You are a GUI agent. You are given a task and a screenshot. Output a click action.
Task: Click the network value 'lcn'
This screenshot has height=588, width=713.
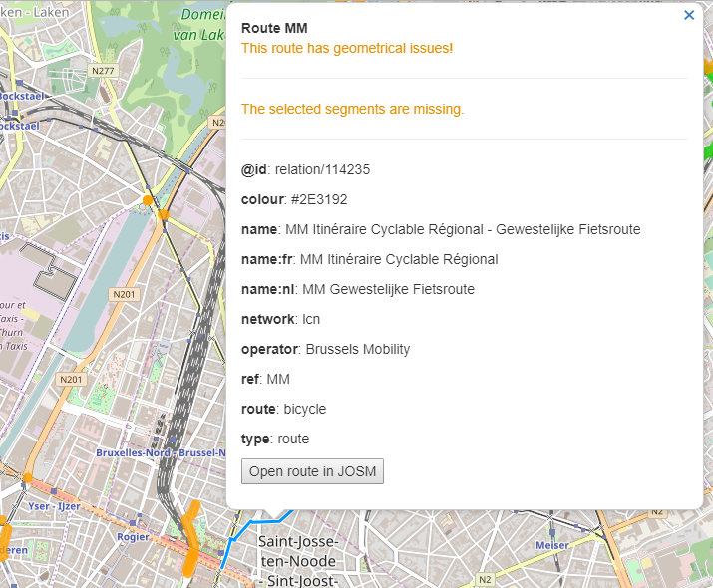311,320
